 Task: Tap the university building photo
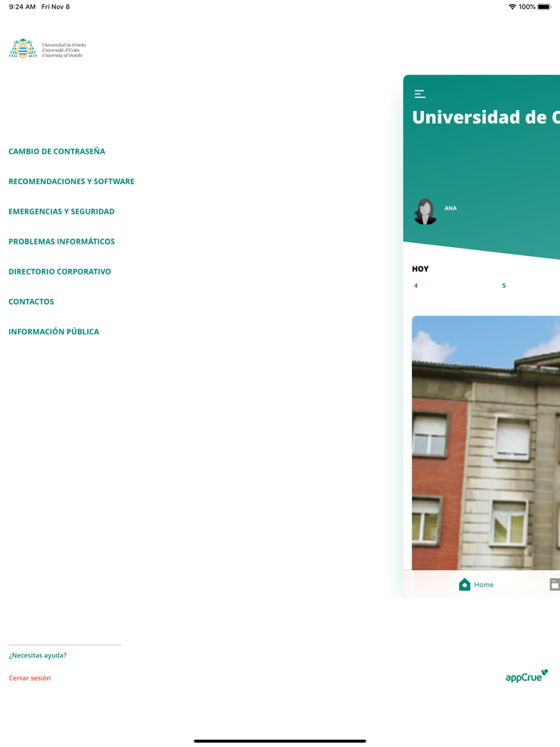point(486,442)
